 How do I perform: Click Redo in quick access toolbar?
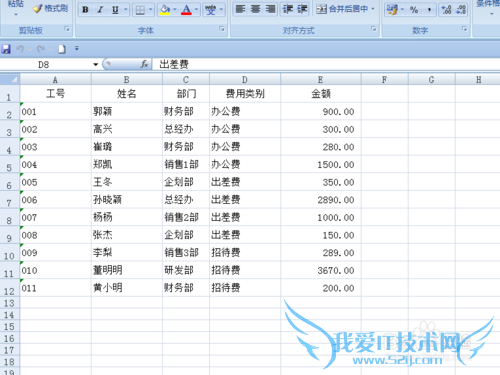pos(41,49)
